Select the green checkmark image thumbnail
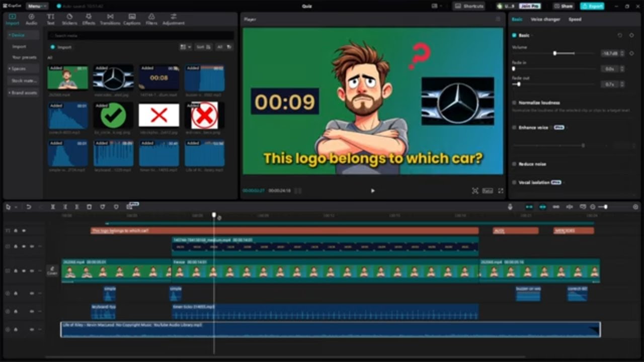Image resolution: width=644 pixels, height=362 pixels. click(113, 115)
